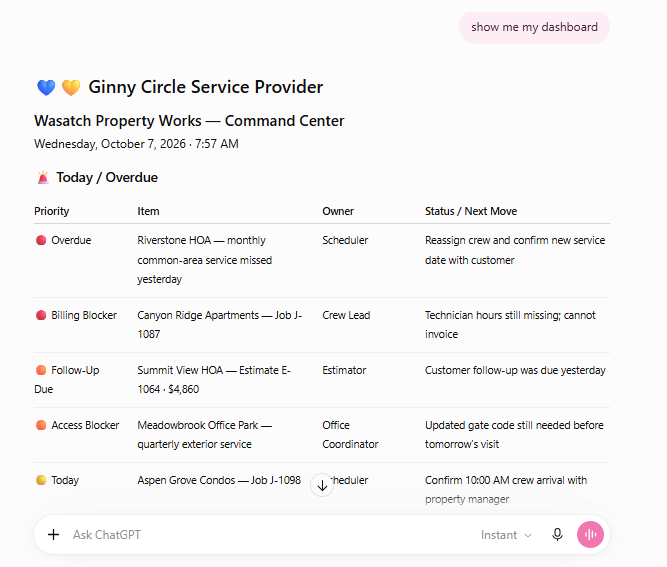Click 'Canyon Ridge Apartments — Job J-1087' cell
This screenshot has height=567, width=667.
click(219, 325)
